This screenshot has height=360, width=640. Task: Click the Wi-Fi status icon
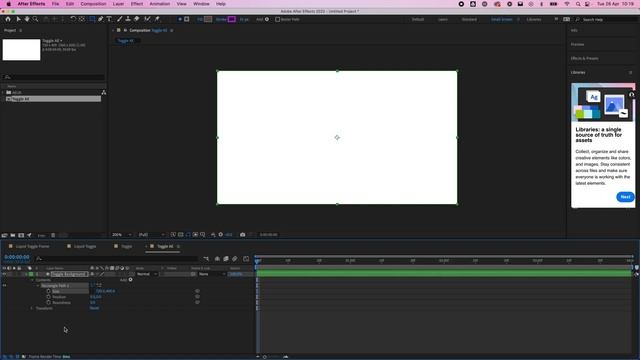coord(567,4)
